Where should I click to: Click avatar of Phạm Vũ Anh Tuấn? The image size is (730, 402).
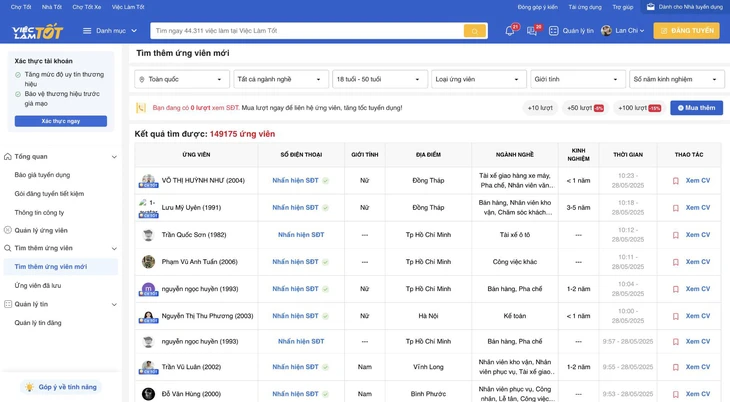(148, 262)
